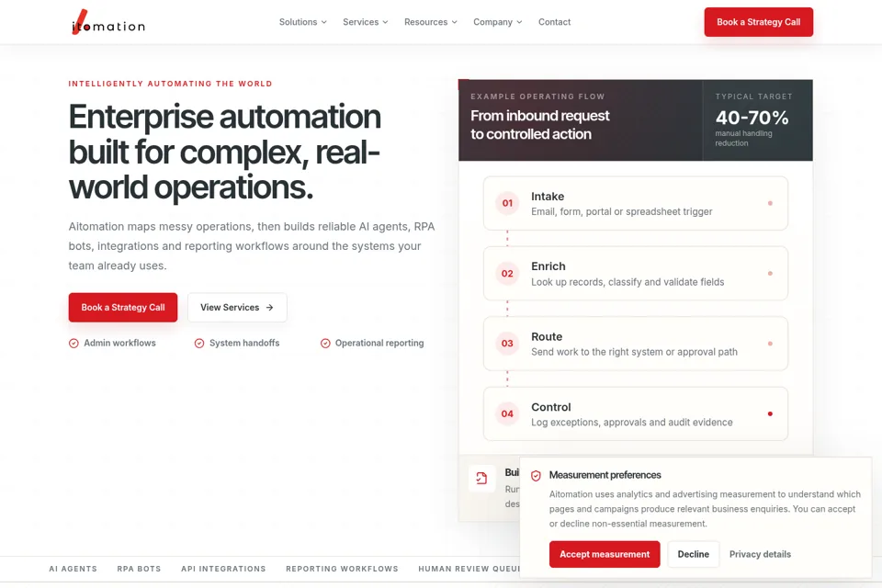Click the shield icon in Measurement preferences
This screenshot has height=588, width=882.
tap(536, 476)
